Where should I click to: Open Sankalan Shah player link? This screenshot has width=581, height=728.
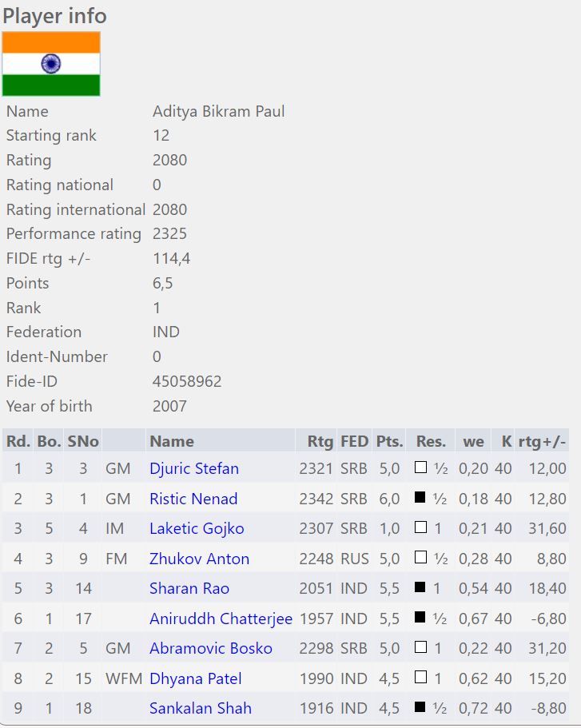[201, 708]
